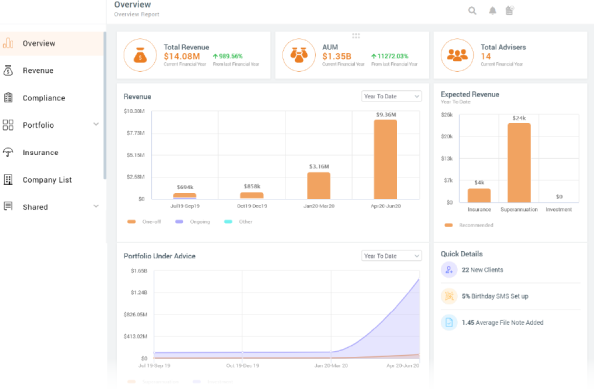Grab the drag handle above AUM card
Image resolution: width=594 pixels, height=389 pixels.
[x=356, y=36]
